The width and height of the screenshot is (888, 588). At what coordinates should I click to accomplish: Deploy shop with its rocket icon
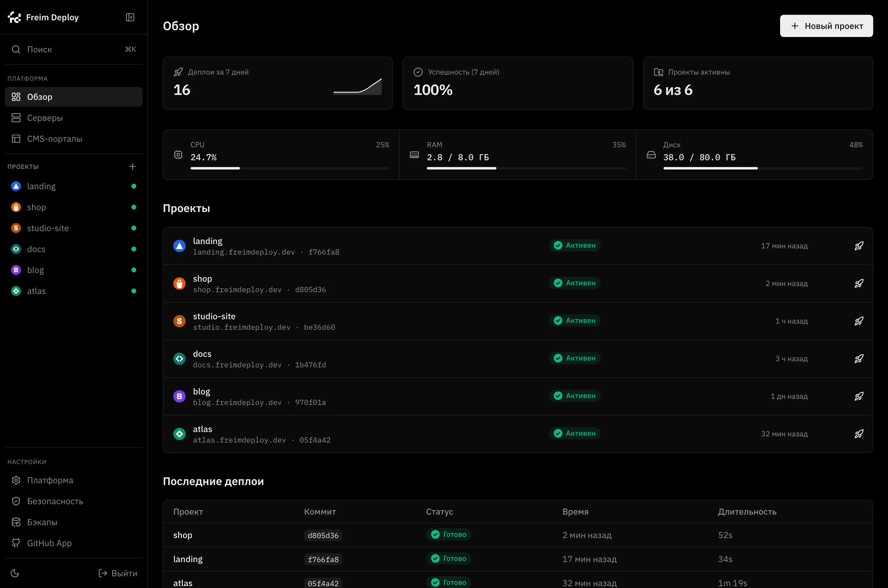pos(859,284)
